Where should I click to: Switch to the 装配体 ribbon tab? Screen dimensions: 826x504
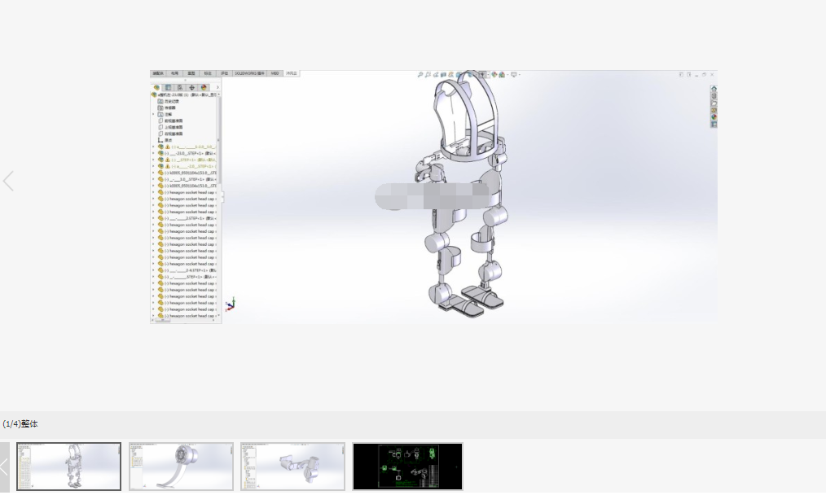(158, 73)
